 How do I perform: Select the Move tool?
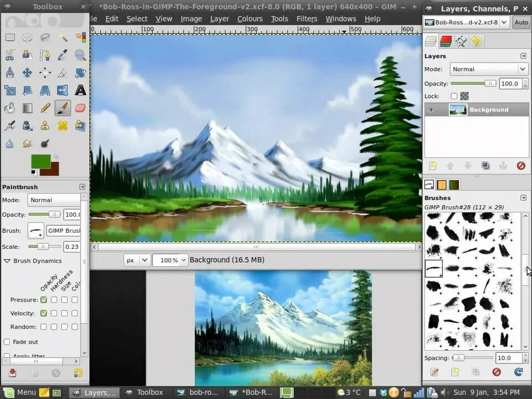27,72
